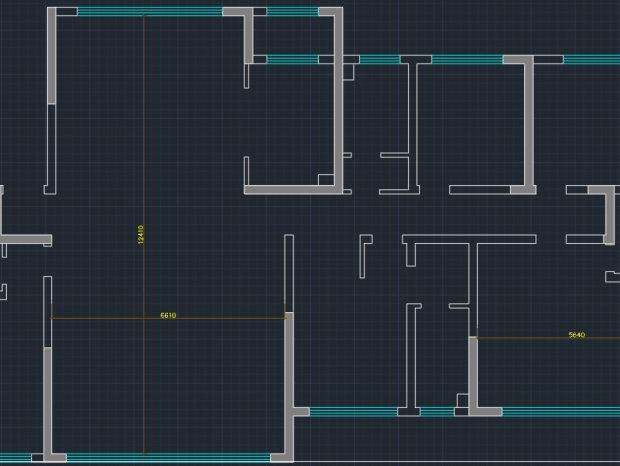Select the small L-shaped wall stub mid-canvas
This screenshot has width=620, height=466.
(365, 250)
